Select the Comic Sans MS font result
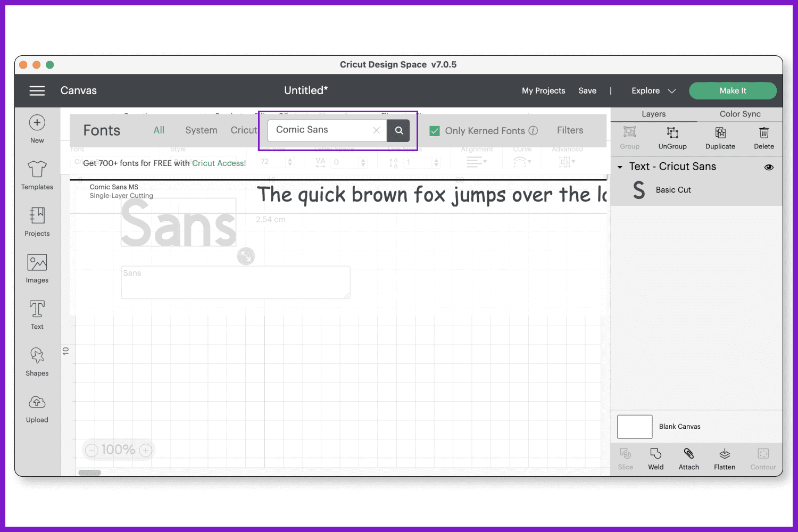The image size is (798, 532). pyautogui.click(x=338, y=196)
